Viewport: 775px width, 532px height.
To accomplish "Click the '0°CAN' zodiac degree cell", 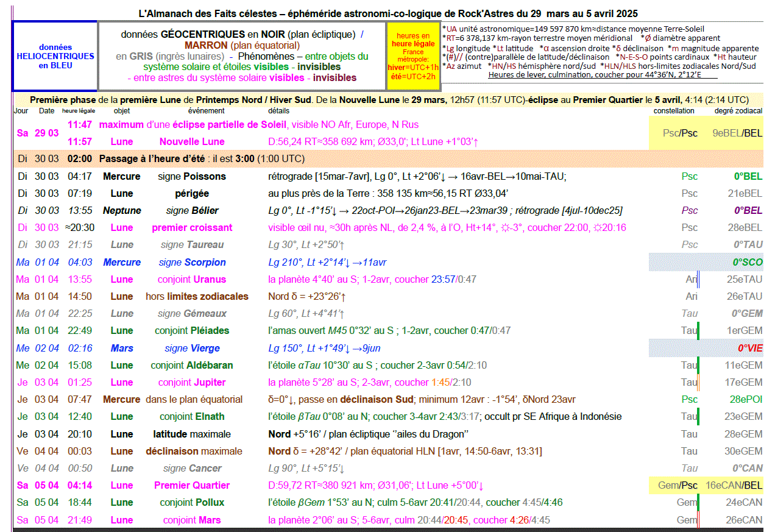I will 747,469.
